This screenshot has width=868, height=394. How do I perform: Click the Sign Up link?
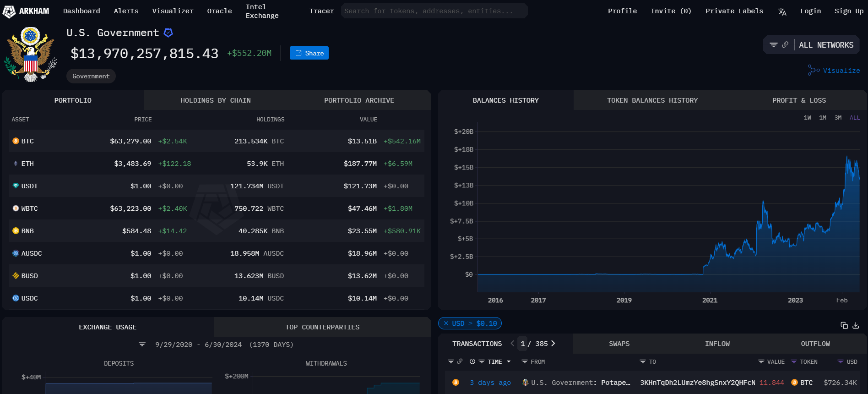point(849,11)
